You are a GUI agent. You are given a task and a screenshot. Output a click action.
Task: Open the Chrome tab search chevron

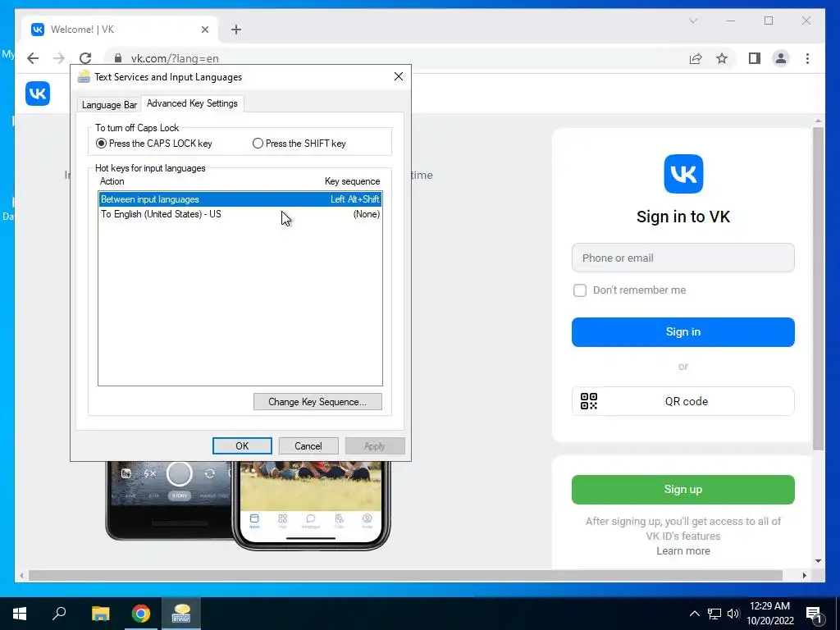[693, 21]
